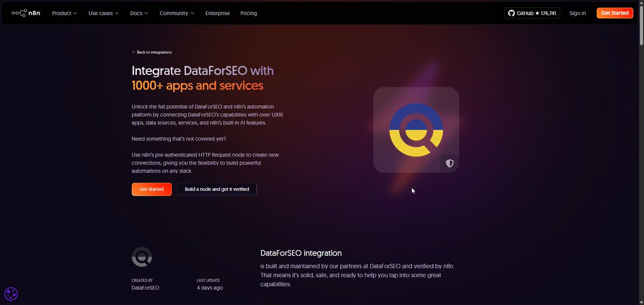The height and width of the screenshot is (305, 644).
Task: Click Sign in in the header
Action: [577, 13]
